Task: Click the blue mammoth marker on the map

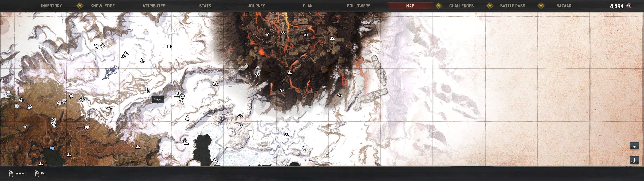Action: pos(52,148)
